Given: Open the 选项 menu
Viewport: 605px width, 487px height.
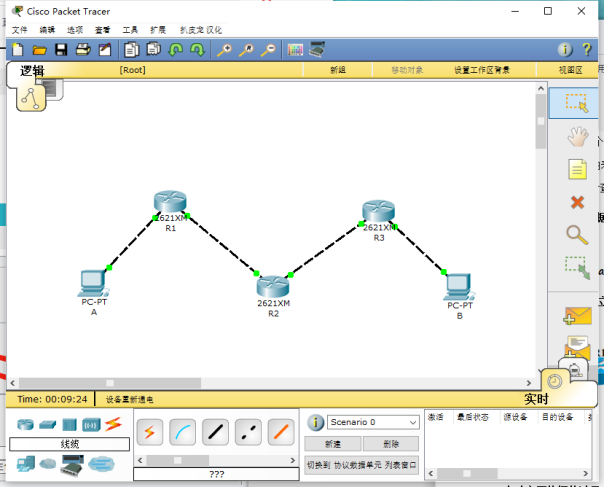Looking at the screenshot, I should coord(75,30).
